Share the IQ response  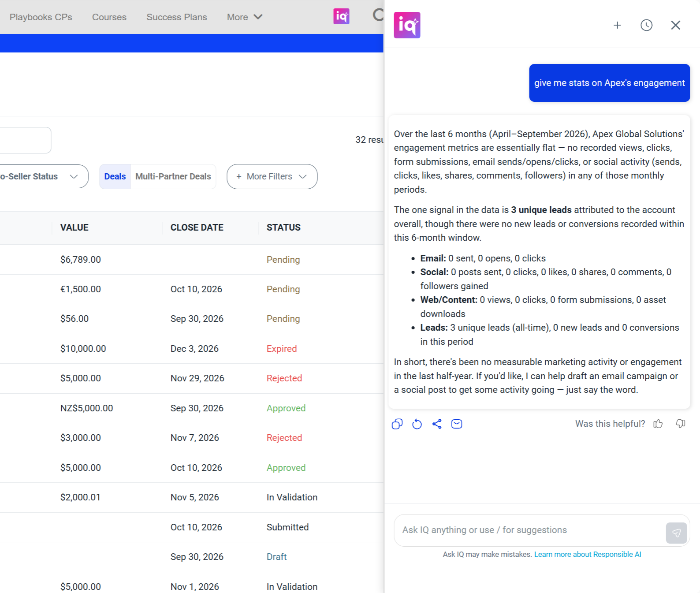[x=437, y=424]
